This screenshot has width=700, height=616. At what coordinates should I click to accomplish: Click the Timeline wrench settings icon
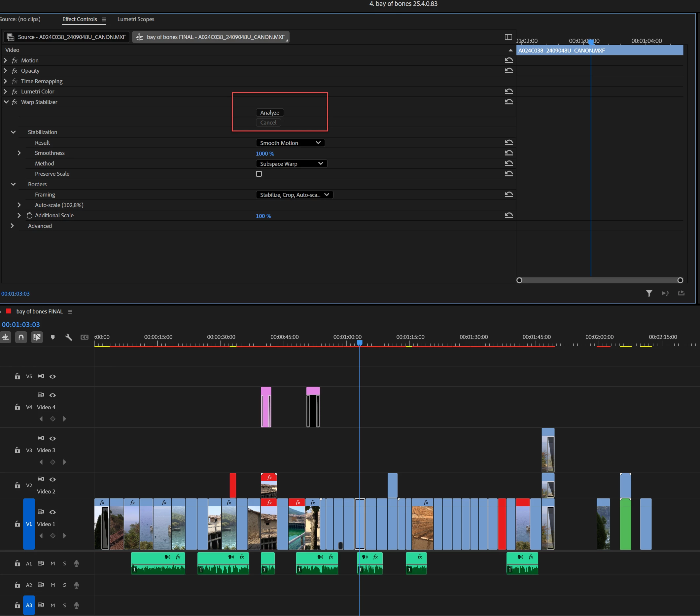(x=68, y=337)
